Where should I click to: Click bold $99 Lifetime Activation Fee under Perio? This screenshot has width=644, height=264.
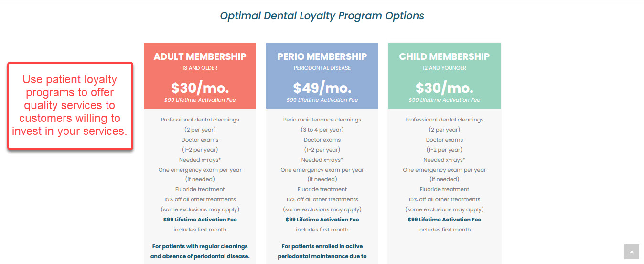[x=322, y=220]
